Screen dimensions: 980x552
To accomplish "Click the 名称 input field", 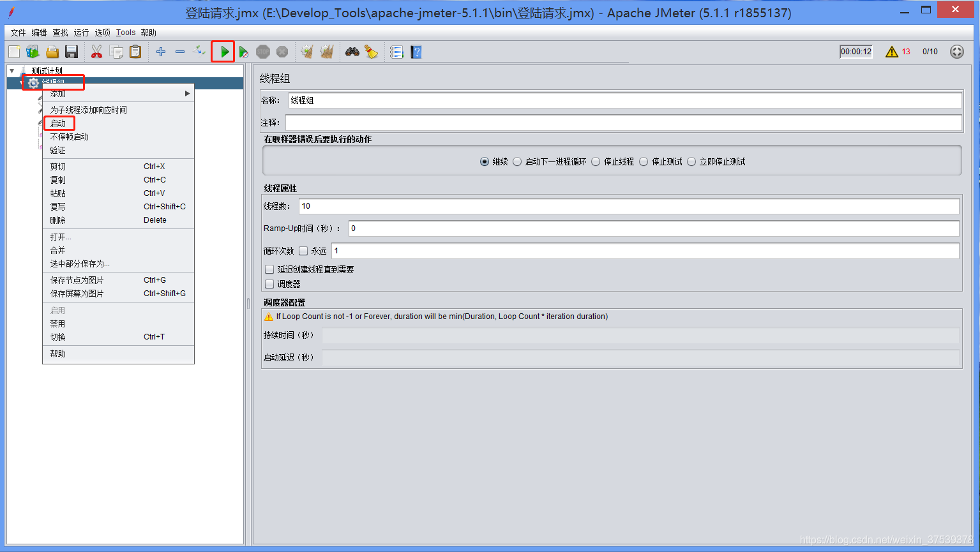I will click(625, 100).
